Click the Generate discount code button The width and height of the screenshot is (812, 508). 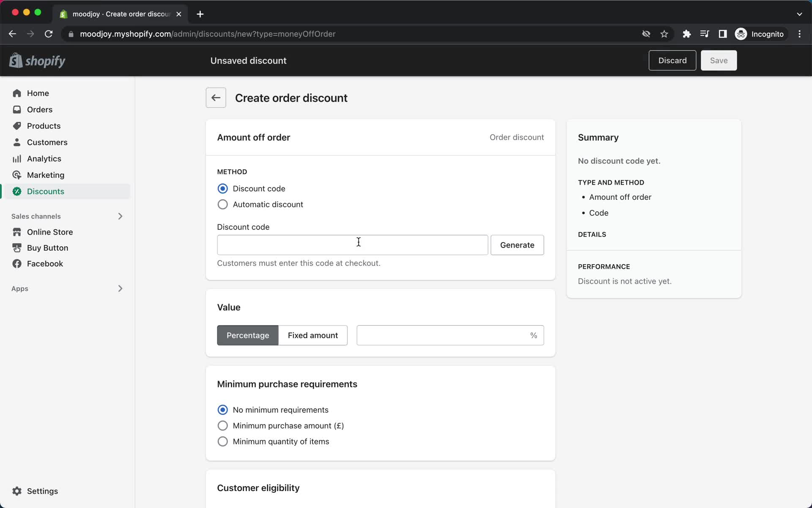[517, 245]
